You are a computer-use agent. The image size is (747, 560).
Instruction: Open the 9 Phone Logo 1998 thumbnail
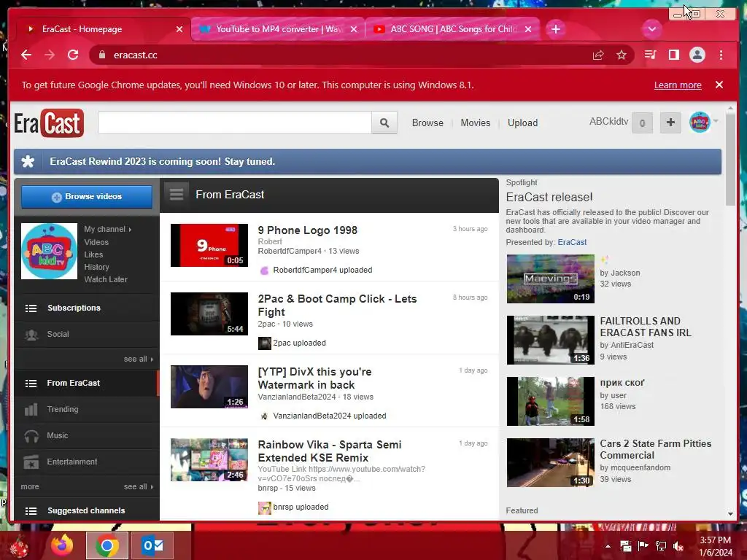click(209, 245)
